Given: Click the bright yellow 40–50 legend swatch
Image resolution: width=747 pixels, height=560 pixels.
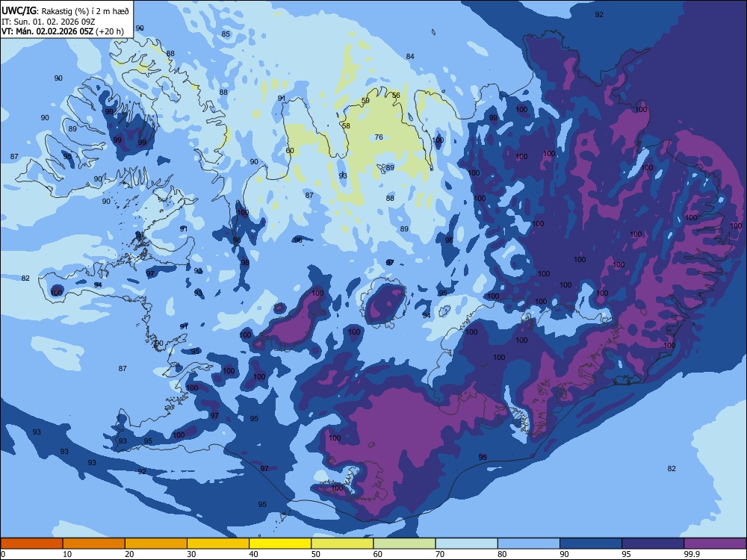Looking at the screenshot, I should pyautogui.click(x=280, y=544).
